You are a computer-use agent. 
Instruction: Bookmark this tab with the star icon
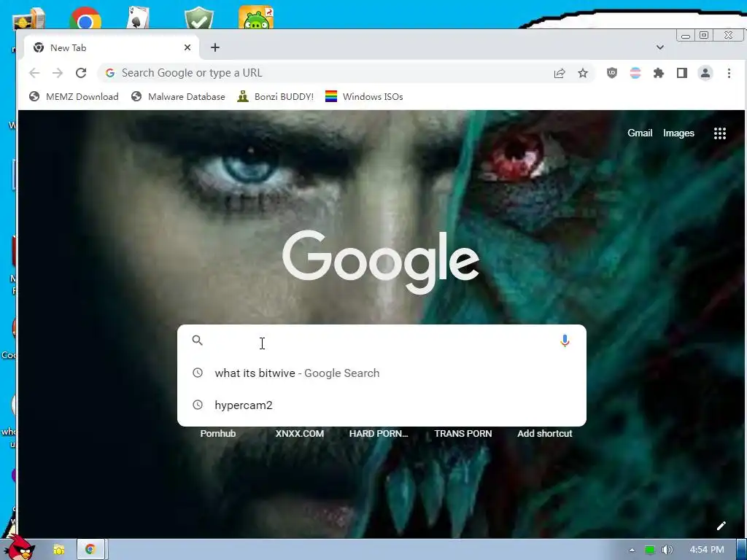pos(583,73)
